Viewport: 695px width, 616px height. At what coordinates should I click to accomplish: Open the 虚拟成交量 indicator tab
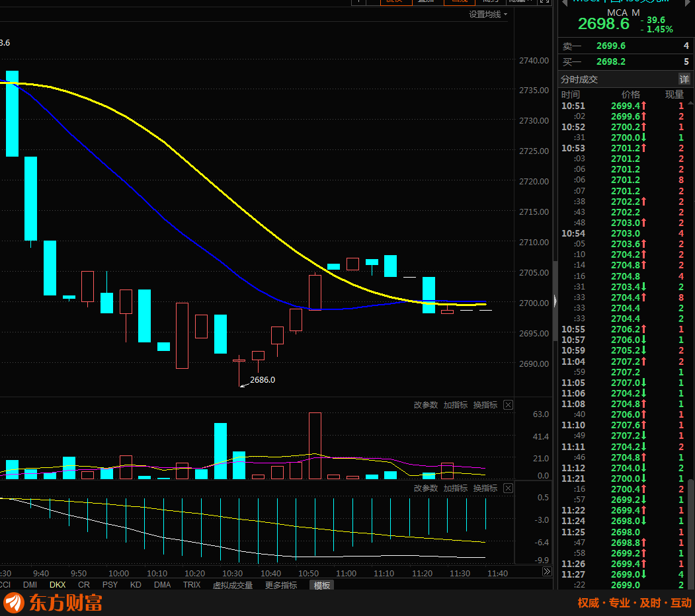[233, 586]
